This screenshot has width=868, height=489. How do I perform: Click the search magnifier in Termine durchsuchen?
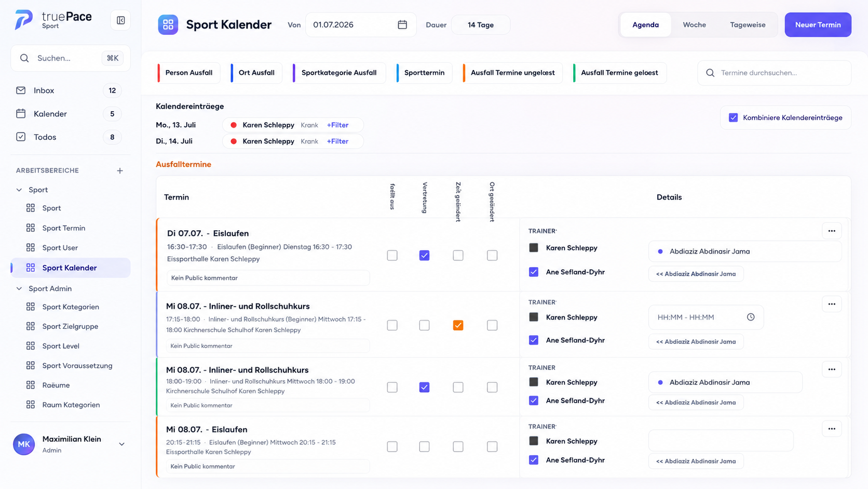tap(710, 73)
